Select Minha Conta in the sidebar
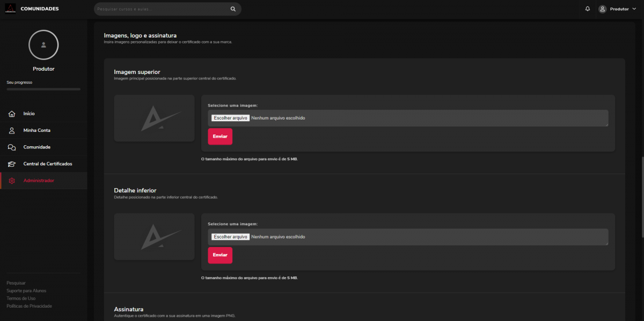The image size is (644, 321). pyautogui.click(x=36, y=130)
